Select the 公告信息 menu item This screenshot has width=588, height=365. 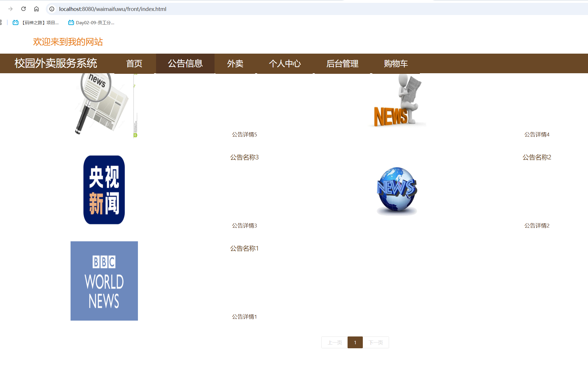185,63
